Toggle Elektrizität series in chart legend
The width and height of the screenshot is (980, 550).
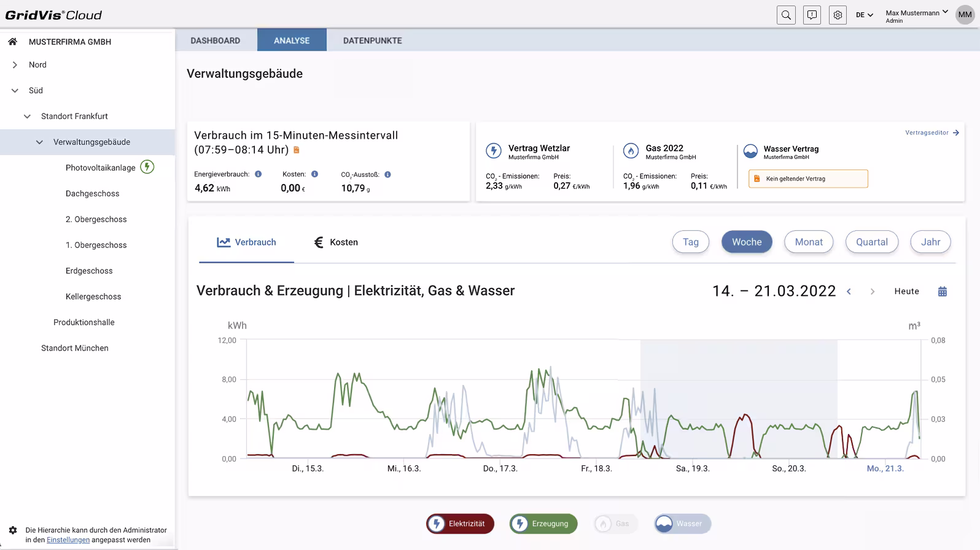click(460, 524)
